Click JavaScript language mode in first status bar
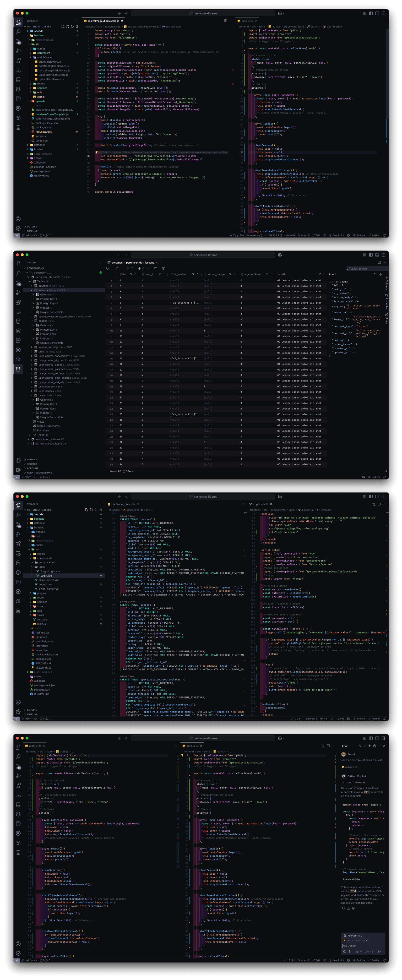The height and width of the screenshot is (980, 402). tap(338, 235)
